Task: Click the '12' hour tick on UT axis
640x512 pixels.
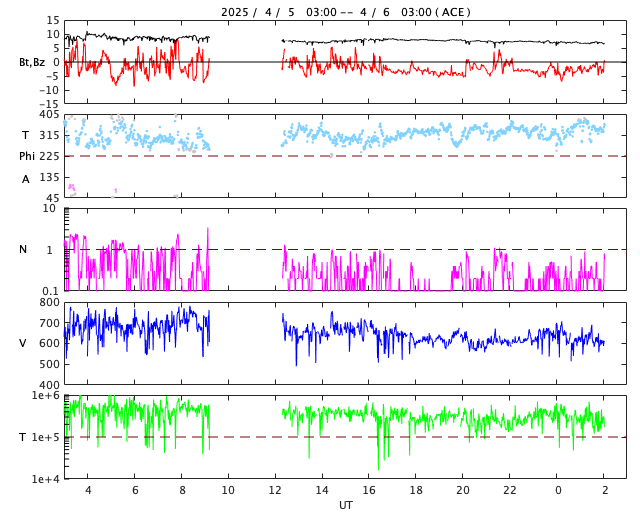Action: [275, 490]
